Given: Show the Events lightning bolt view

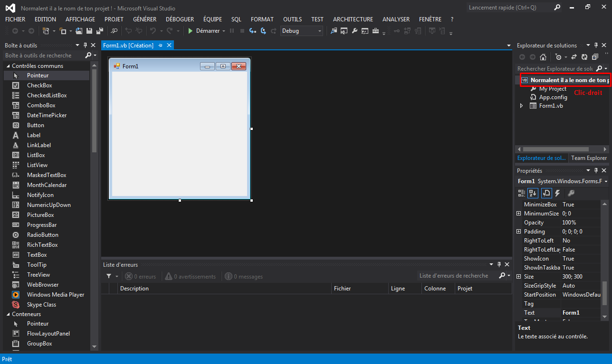Looking at the screenshot, I should [x=557, y=193].
